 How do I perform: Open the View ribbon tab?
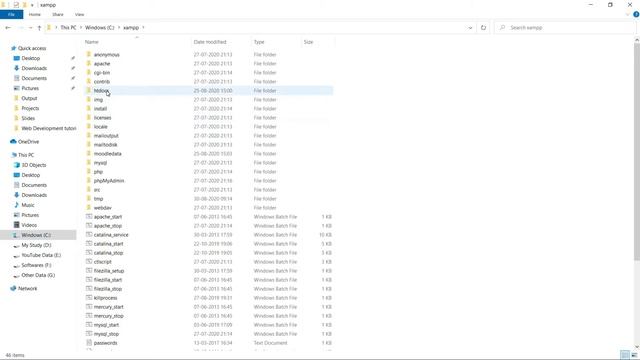pyautogui.click(x=79, y=15)
